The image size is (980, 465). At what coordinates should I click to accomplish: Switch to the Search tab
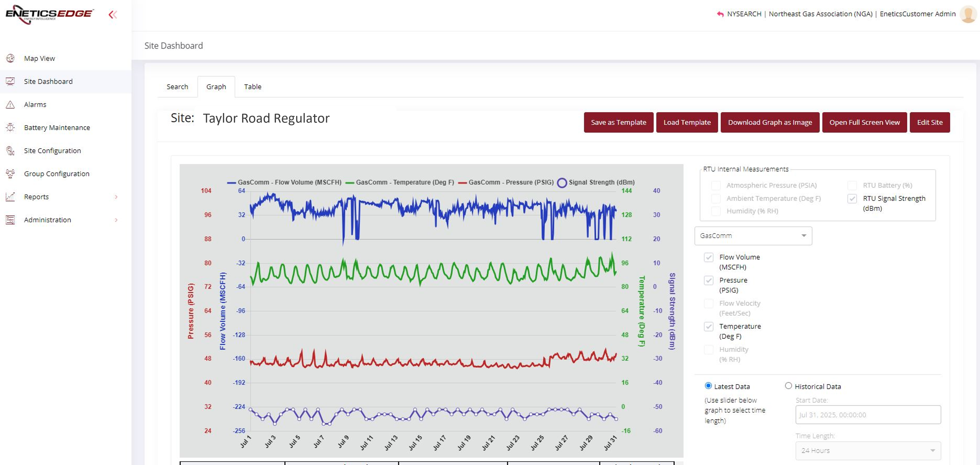(x=177, y=87)
